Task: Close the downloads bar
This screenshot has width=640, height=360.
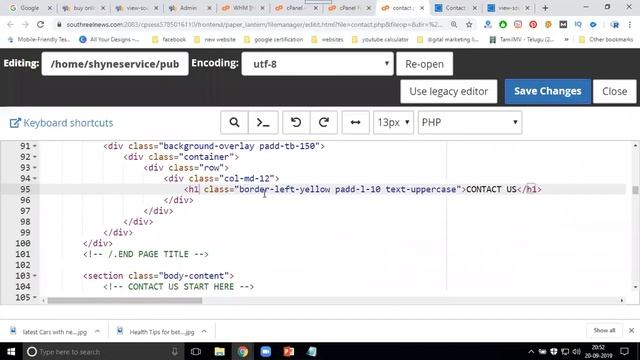Action: (631, 330)
